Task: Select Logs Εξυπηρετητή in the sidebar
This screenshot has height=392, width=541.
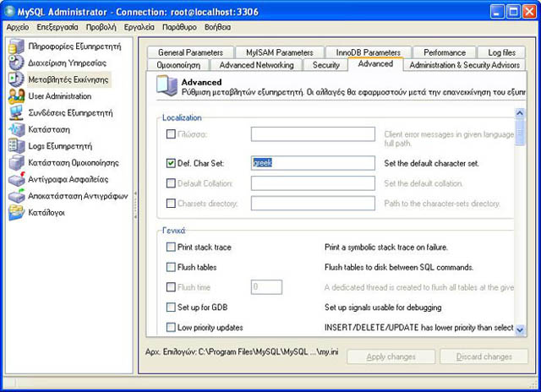Action: pyautogui.click(x=60, y=146)
